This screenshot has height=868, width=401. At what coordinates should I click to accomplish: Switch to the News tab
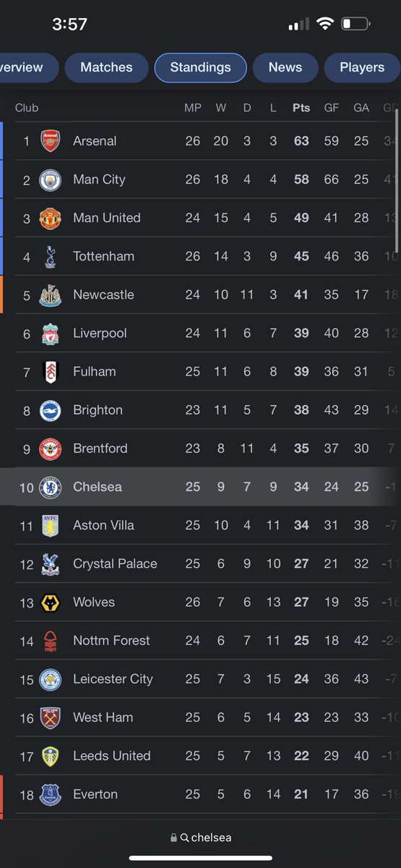tap(285, 67)
